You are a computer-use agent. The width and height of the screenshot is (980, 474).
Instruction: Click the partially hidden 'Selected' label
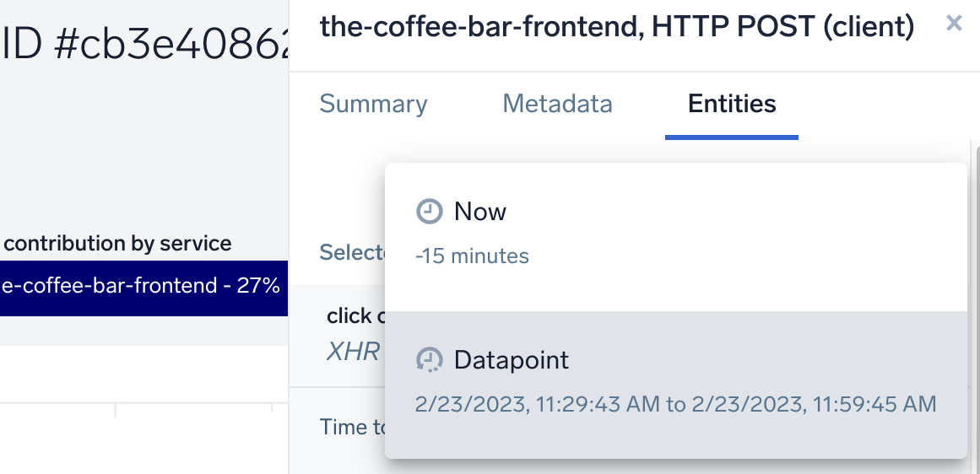[x=352, y=251]
